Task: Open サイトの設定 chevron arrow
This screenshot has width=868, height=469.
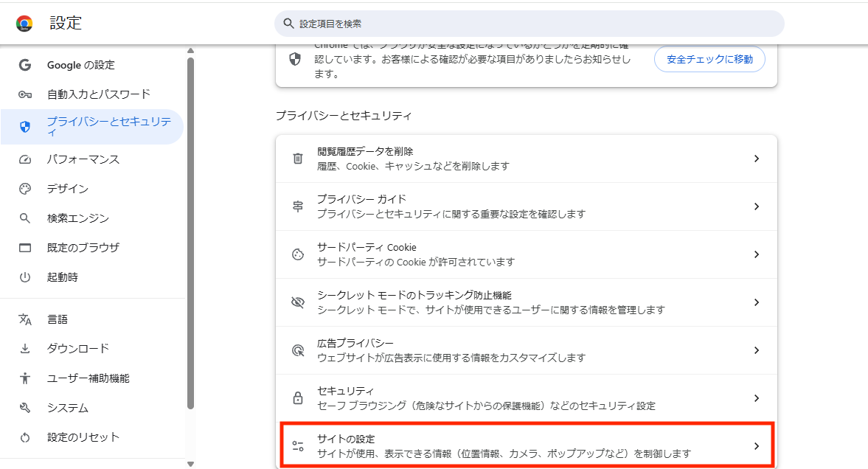Action: tap(756, 446)
